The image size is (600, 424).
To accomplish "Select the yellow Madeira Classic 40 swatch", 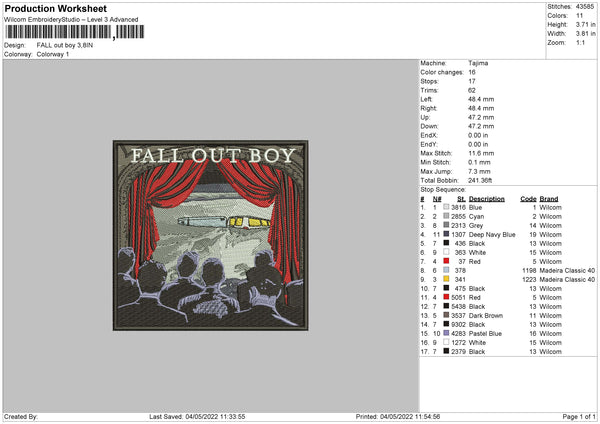I will 446,279.
